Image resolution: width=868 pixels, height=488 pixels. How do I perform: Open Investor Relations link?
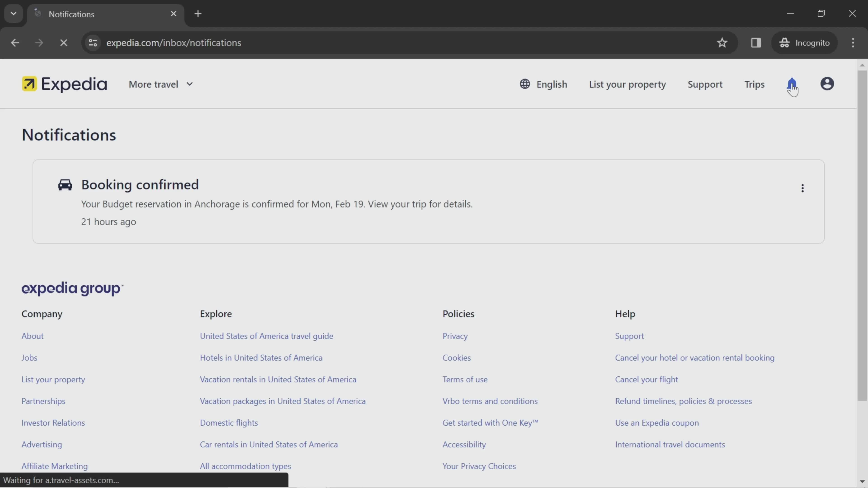point(53,423)
